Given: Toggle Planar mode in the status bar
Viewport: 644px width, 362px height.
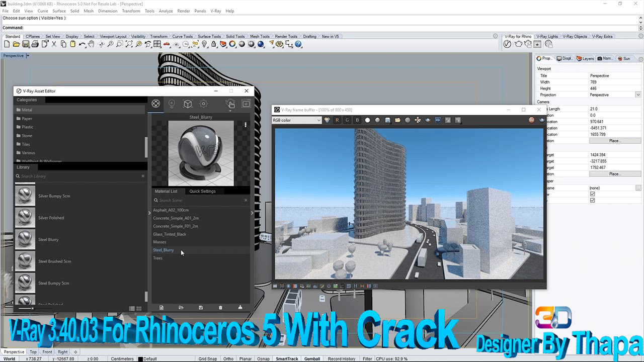Looking at the screenshot, I should 246,359.
